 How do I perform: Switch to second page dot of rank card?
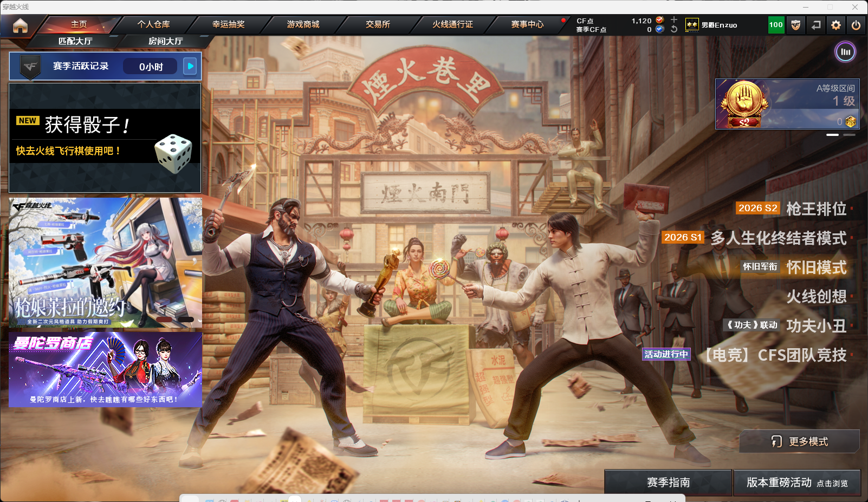point(850,135)
